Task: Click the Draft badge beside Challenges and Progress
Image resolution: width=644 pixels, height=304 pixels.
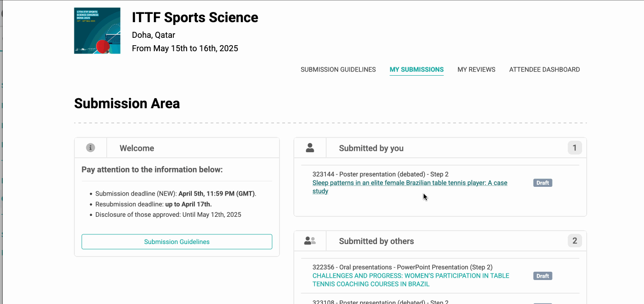Action: [543, 276]
